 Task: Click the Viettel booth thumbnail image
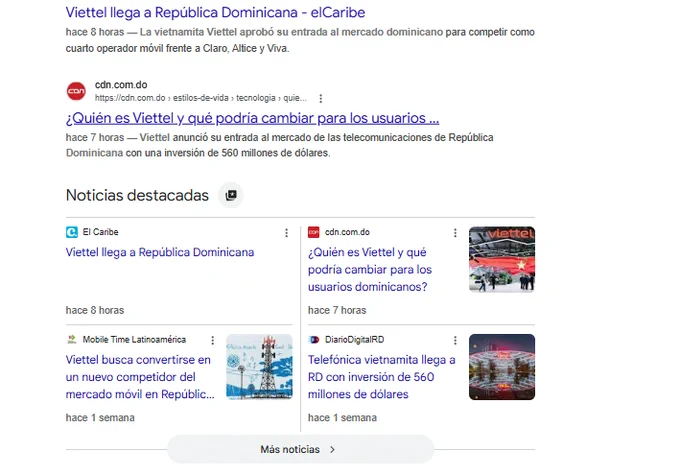(x=502, y=259)
